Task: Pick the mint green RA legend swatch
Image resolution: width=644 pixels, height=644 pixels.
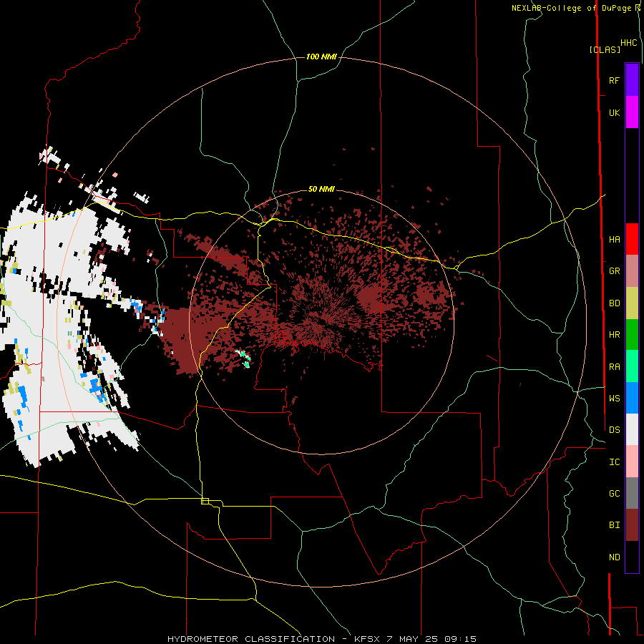Action: pos(632,366)
